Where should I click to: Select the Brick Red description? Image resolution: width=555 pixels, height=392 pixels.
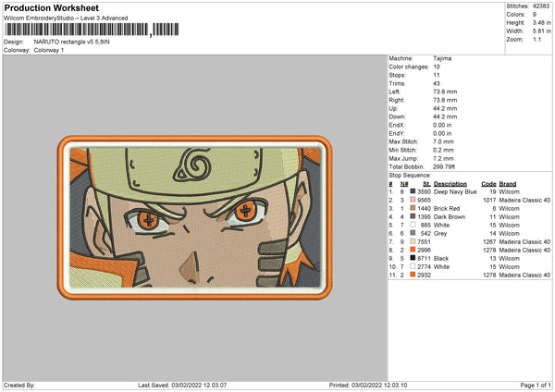coord(447,208)
